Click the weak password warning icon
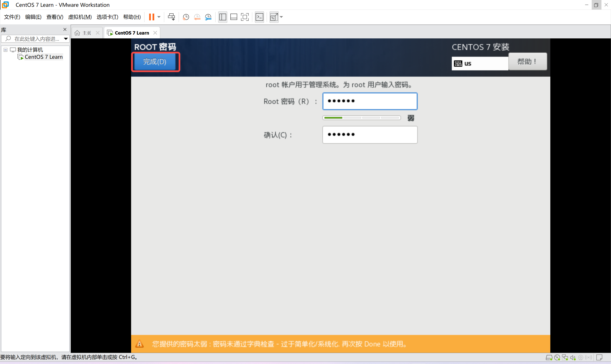Viewport: 611px width, 364px height. pyautogui.click(x=140, y=344)
